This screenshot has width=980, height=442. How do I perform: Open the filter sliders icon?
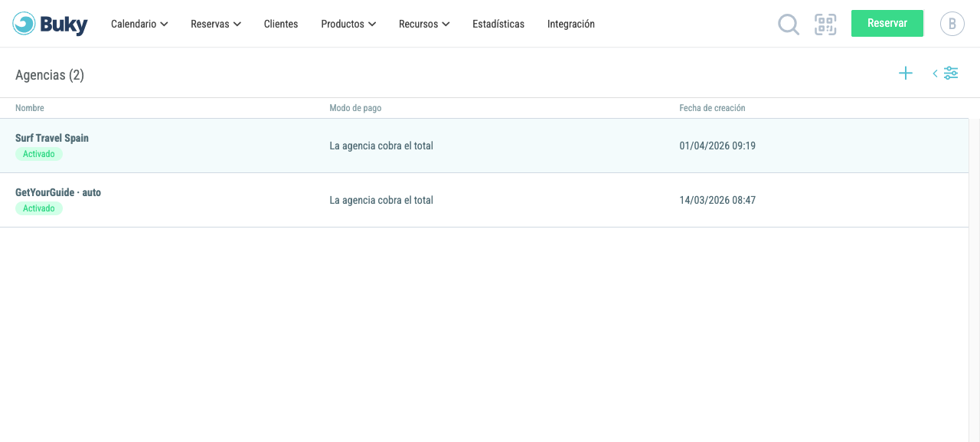pos(951,74)
